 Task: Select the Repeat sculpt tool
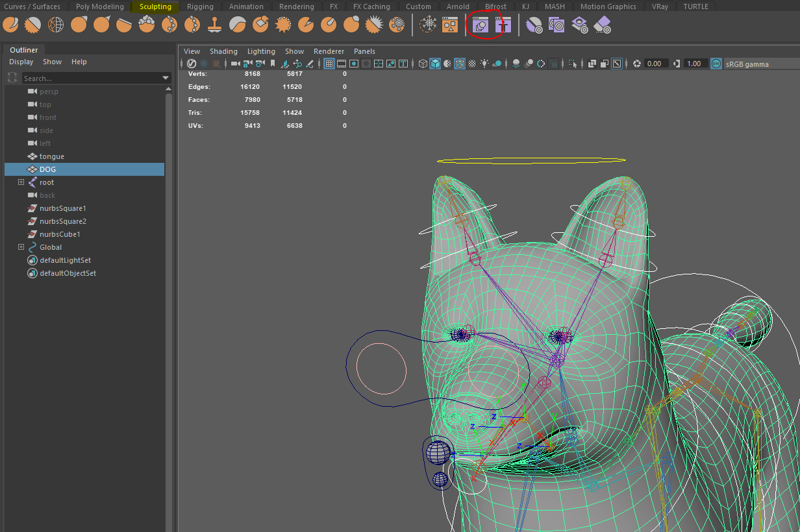192,25
